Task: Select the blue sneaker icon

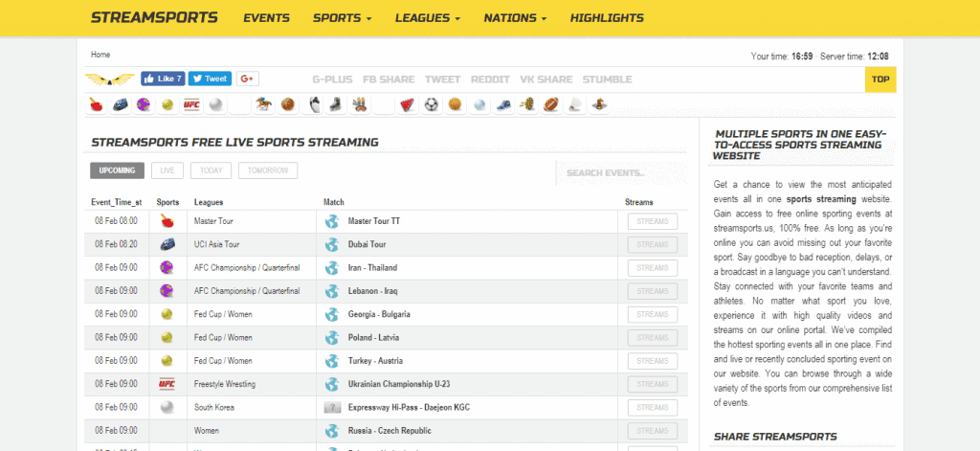Action: [x=503, y=105]
